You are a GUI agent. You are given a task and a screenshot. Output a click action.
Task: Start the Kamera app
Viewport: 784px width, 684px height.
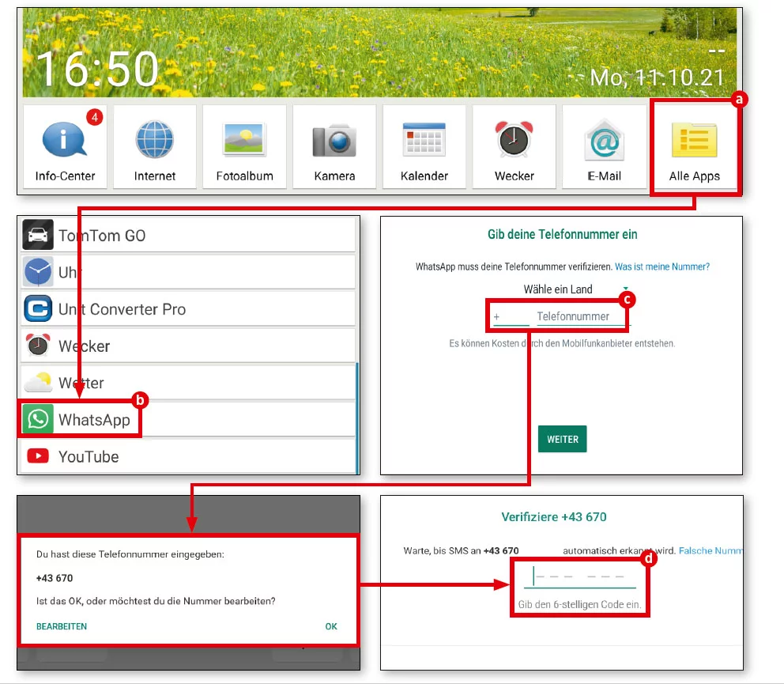(334, 147)
